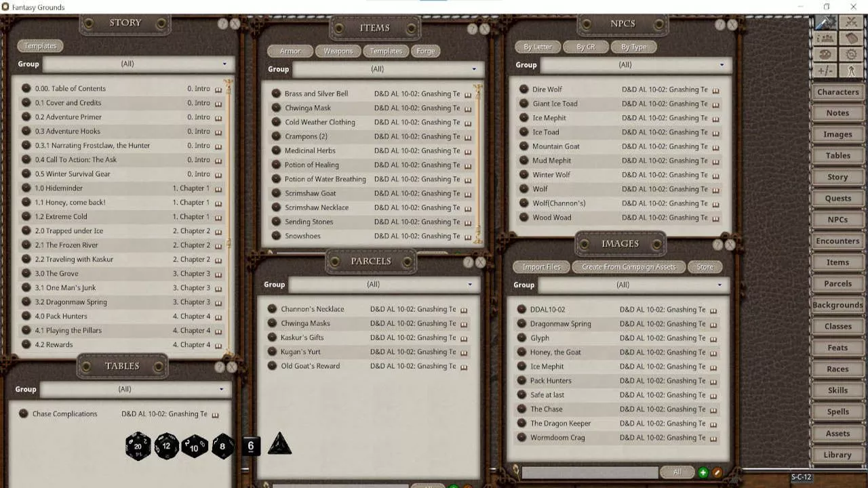Open the help icon of Story window
The height and width of the screenshot is (488, 868).
click(222, 24)
